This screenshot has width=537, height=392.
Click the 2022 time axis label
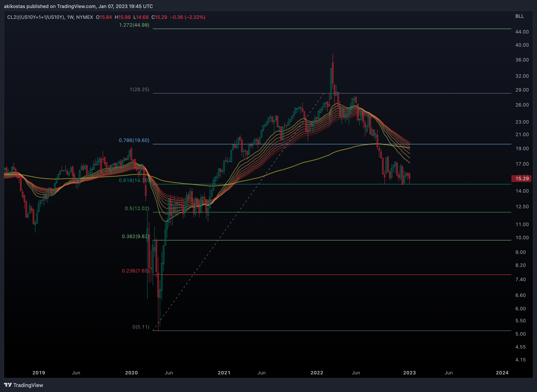317,373
